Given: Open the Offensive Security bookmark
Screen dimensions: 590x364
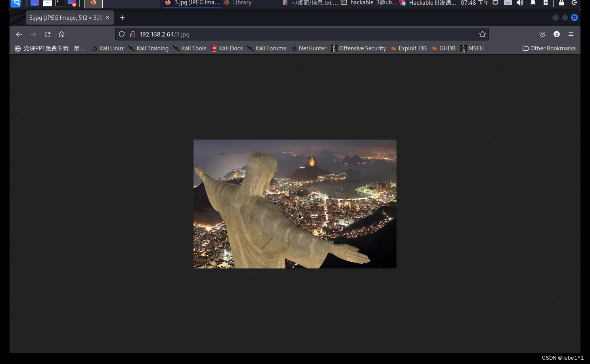Looking at the screenshot, I should click(359, 48).
